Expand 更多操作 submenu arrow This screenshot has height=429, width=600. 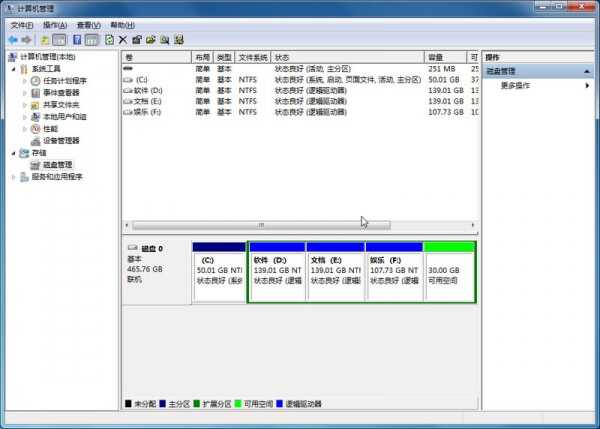point(588,86)
